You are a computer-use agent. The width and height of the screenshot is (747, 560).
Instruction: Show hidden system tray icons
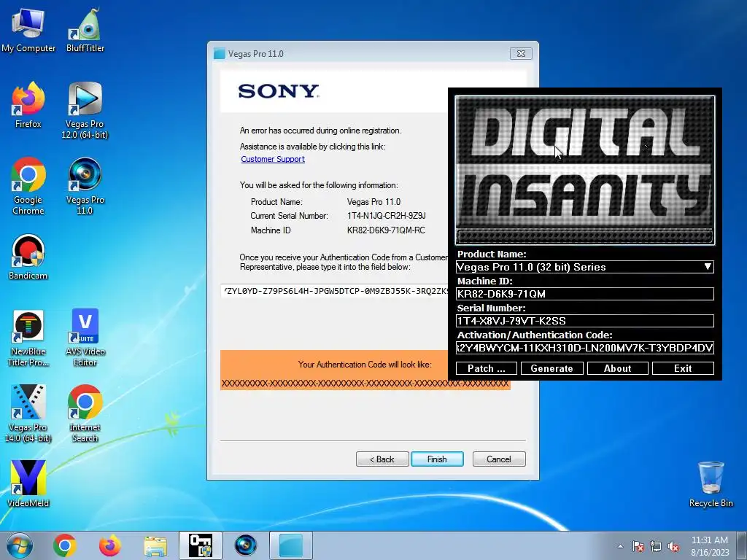tap(620, 547)
